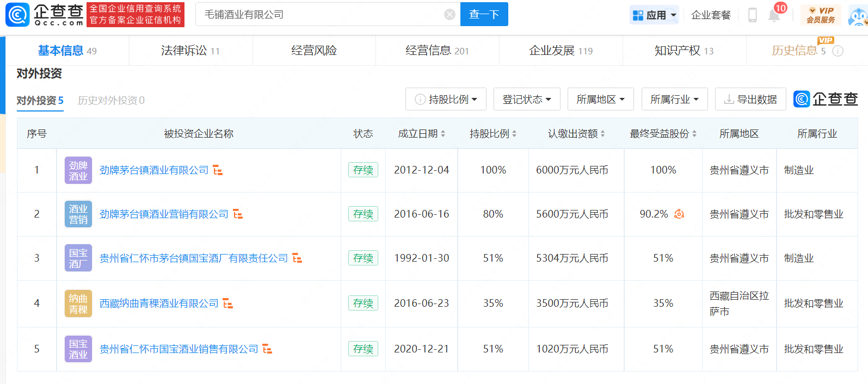This screenshot has width=868, height=384.
Task: Open the mobile phone app icon
Action: (x=753, y=15)
